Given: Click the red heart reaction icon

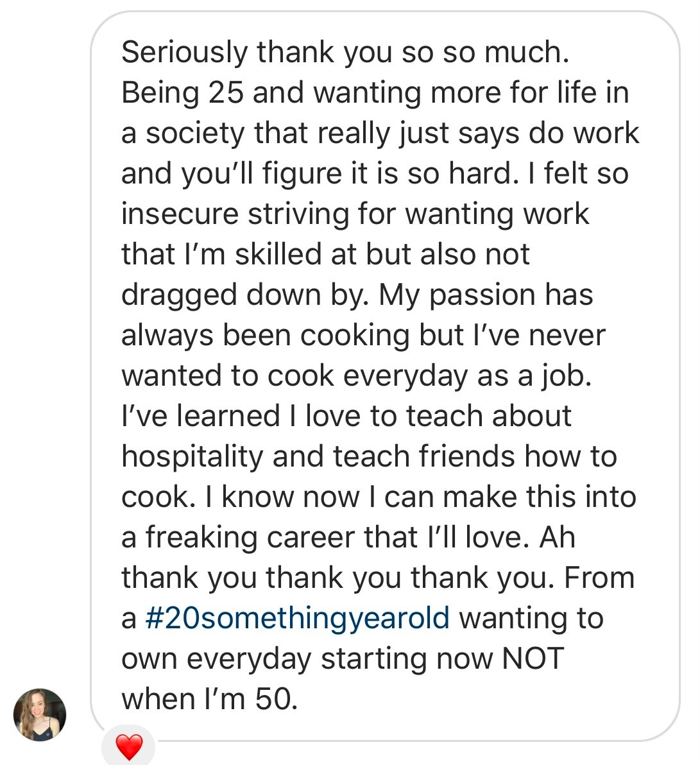Looking at the screenshot, I should pyautogui.click(x=129, y=748).
